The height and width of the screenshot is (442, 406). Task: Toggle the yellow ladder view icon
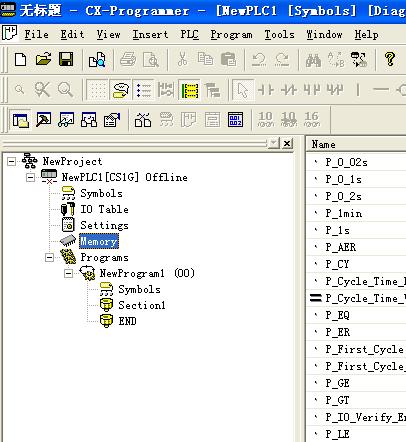(x=190, y=90)
